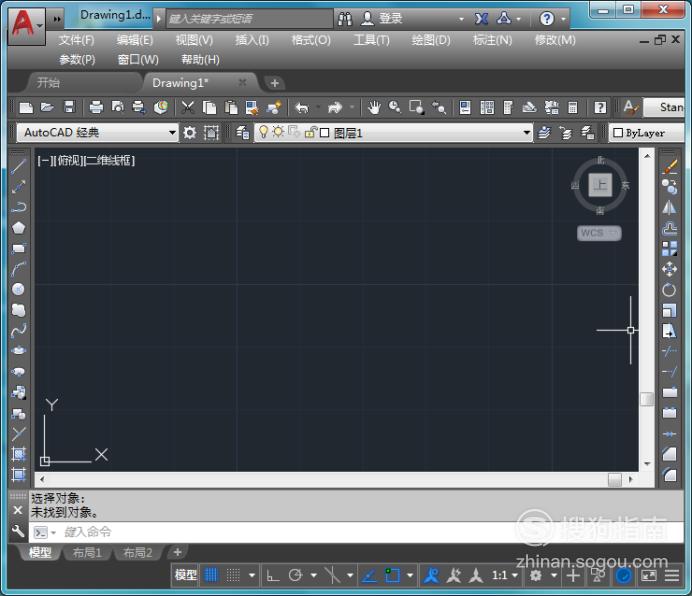Open the Layer Properties Manager icon
The image size is (692, 596).
click(x=242, y=132)
